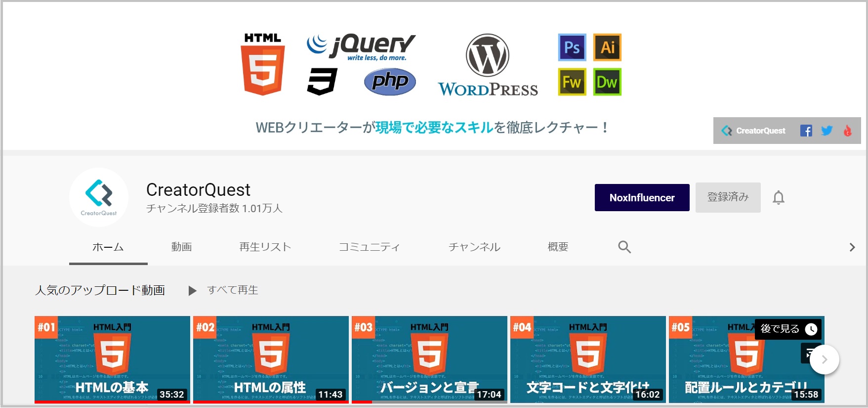
Task: Click the channel search magnifier icon
Action: [624, 247]
